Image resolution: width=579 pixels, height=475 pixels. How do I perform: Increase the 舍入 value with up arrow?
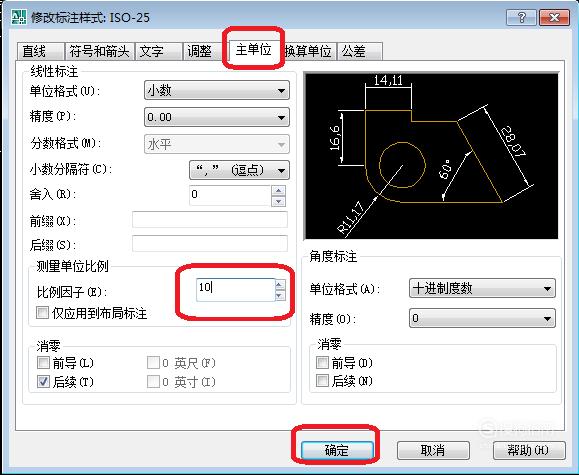coord(278,191)
